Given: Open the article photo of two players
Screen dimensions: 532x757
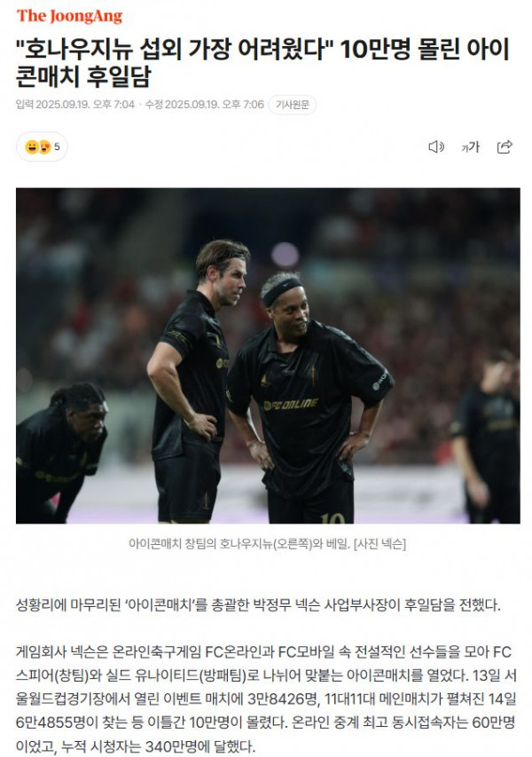Looking at the screenshot, I should (x=268, y=356).
